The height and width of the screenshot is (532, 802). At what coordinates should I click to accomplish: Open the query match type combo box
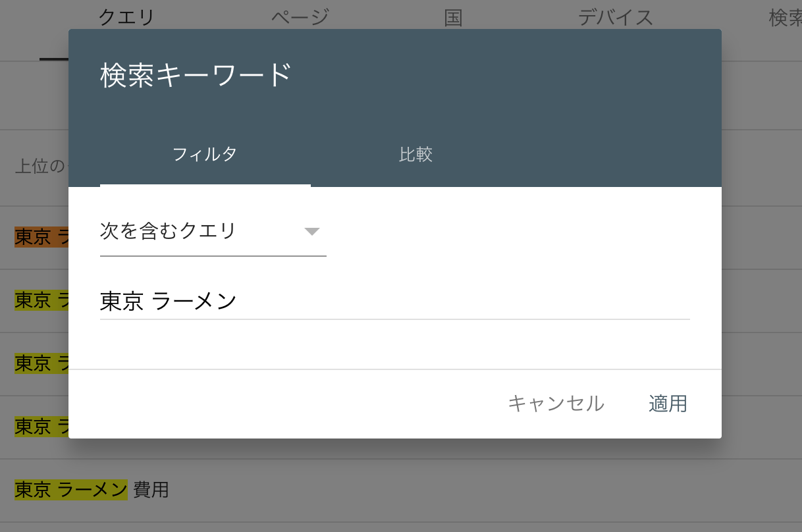[198, 230]
